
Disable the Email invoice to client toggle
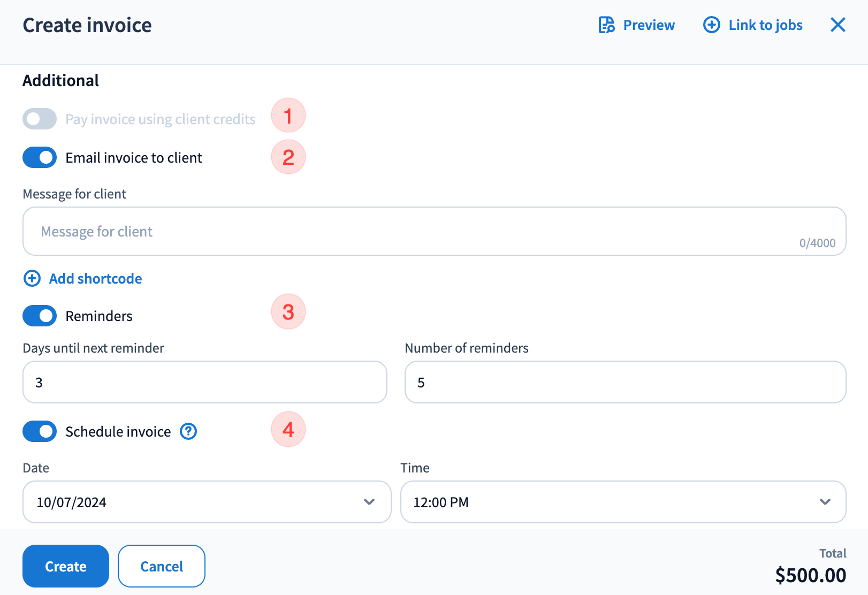point(40,158)
